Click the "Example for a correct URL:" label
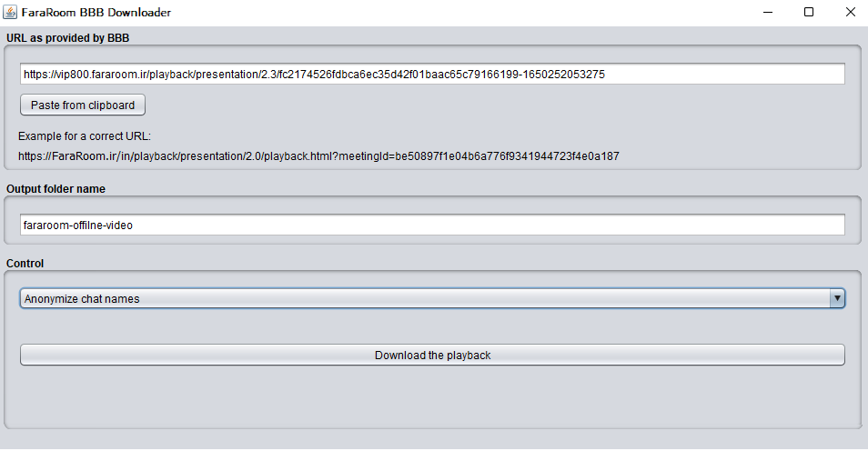Viewport: 868px width, 461px height. (85, 136)
